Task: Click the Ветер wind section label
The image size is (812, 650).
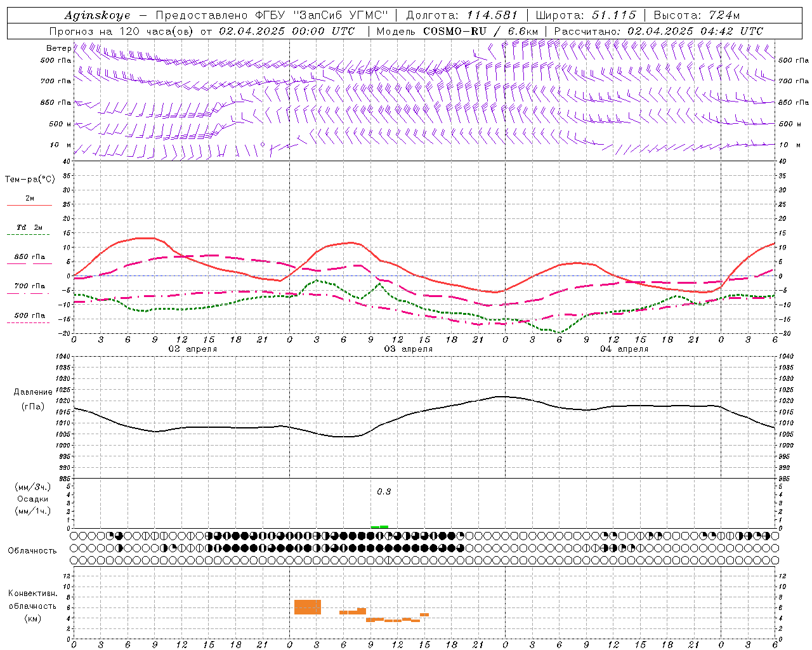Action: click(x=58, y=48)
